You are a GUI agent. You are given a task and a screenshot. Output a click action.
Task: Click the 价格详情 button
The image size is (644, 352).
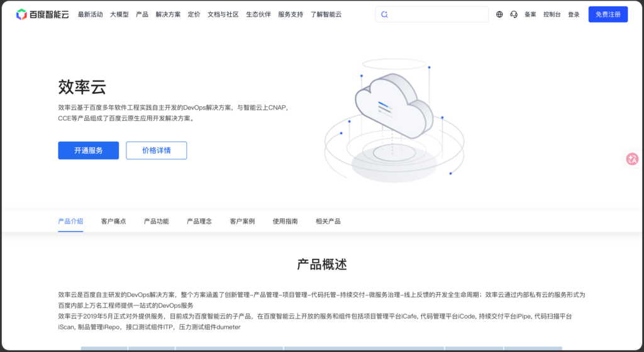coord(157,150)
